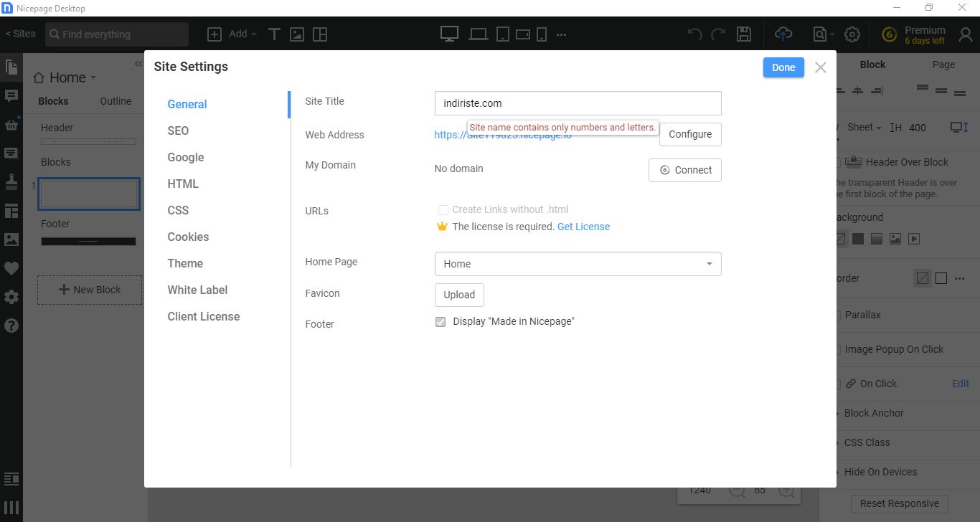980x522 pixels.
Task: Select solid color background swatch
Action: 858,239
